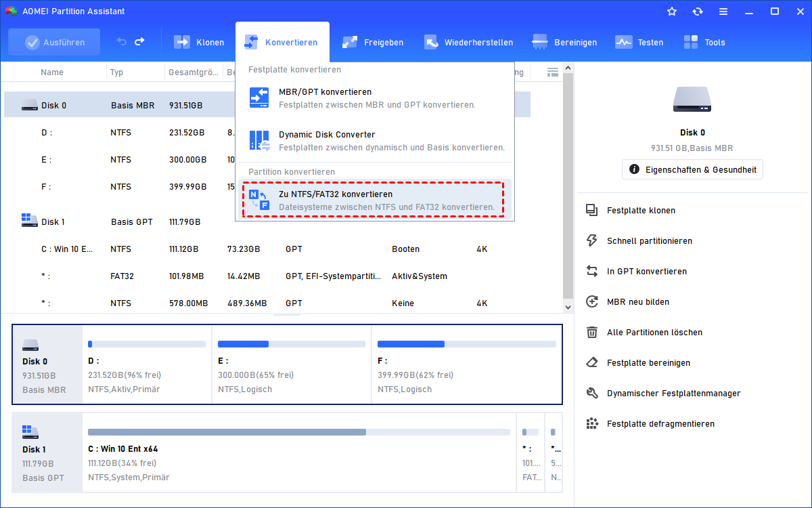
Task: Open the column settings list icon
Action: point(553,72)
